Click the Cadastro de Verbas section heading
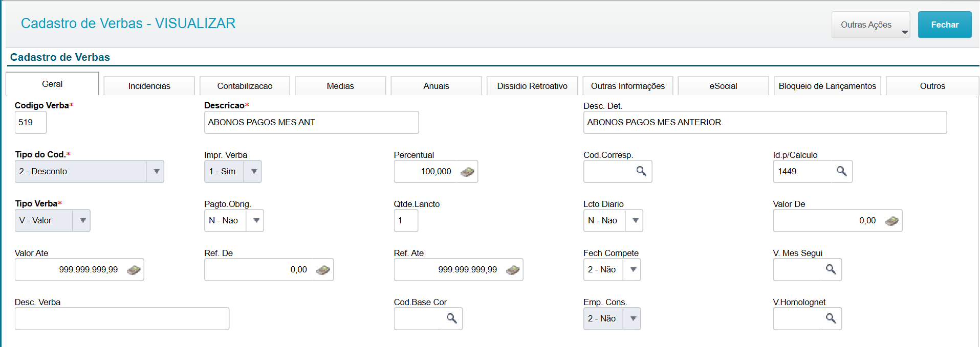Screen dimensions: 980x347 click(60, 57)
